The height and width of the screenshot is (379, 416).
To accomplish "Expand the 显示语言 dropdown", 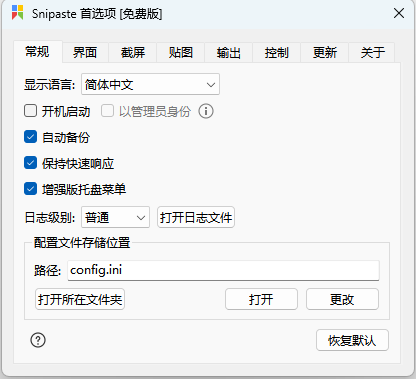I will (x=150, y=84).
